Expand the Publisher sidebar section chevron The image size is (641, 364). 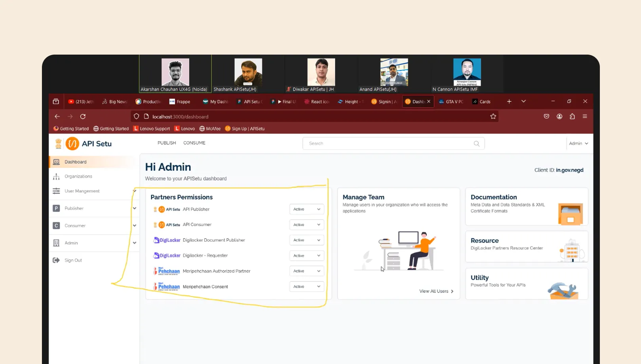point(135,209)
